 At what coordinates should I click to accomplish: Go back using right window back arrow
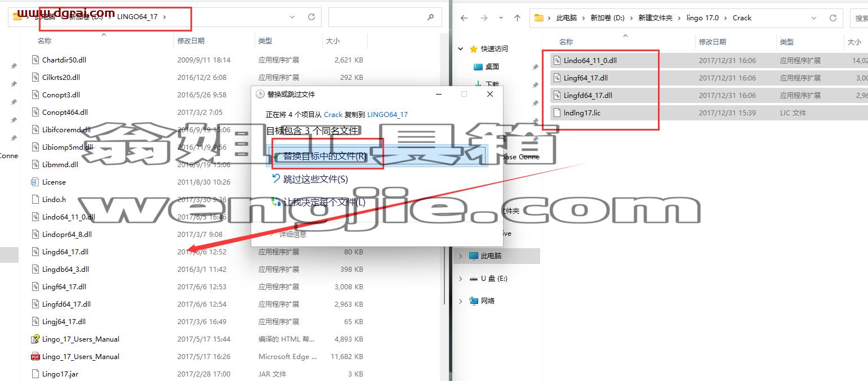pyautogui.click(x=464, y=18)
